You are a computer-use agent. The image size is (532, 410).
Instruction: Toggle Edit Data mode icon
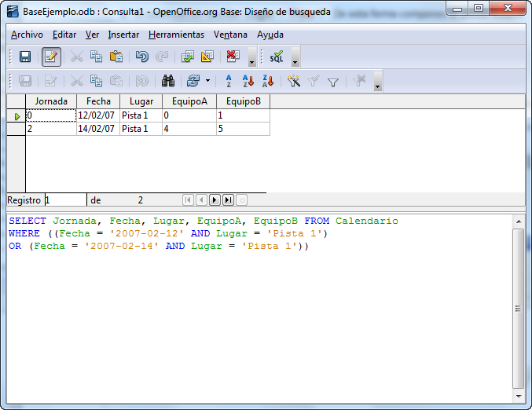click(51, 57)
